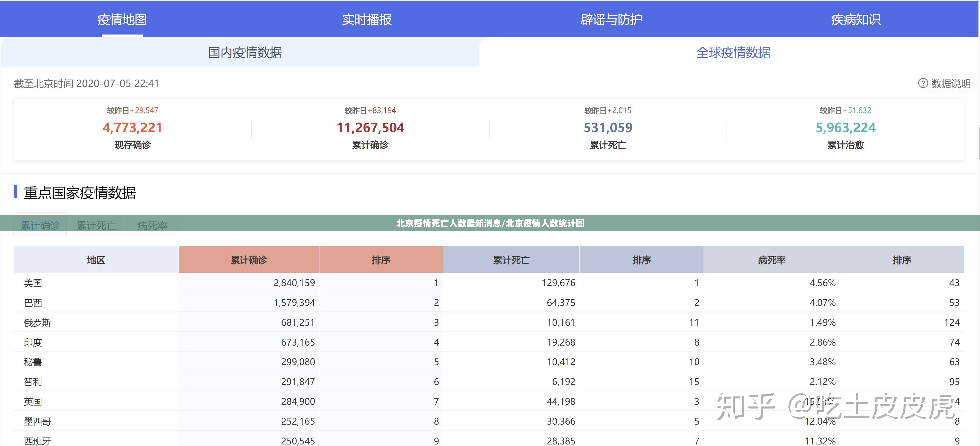Click the fatality rank 124
The height and width of the screenshot is (446, 980).
952,322
